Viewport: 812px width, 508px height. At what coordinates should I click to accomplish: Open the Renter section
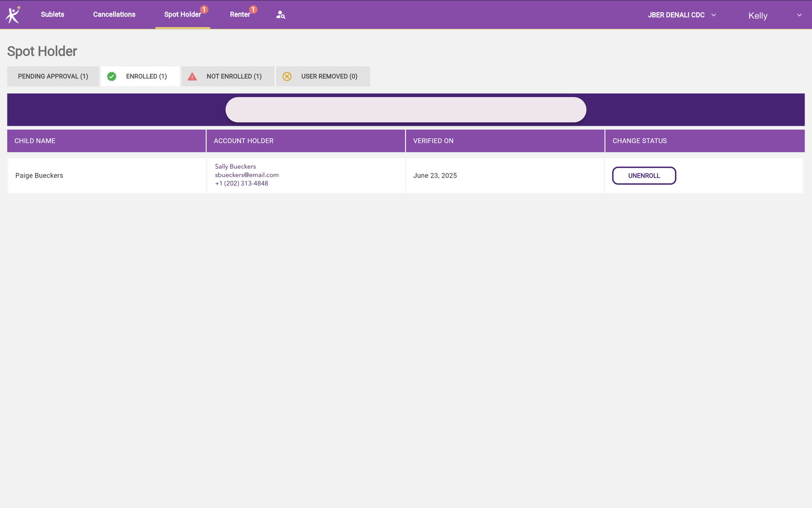[240, 14]
